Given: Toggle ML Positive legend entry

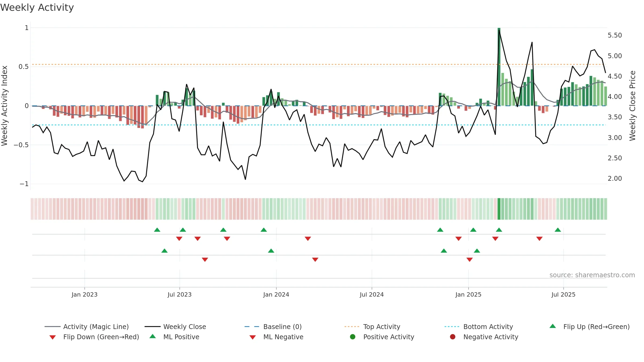Looking at the screenshot, I should pyautogui.click(x=174, y=337).
